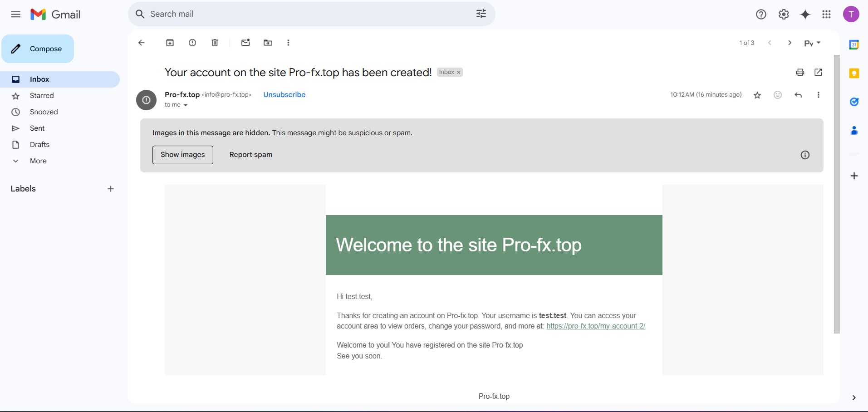Go back to inbox arrow
Screen dimensions: 868x412
142,43
